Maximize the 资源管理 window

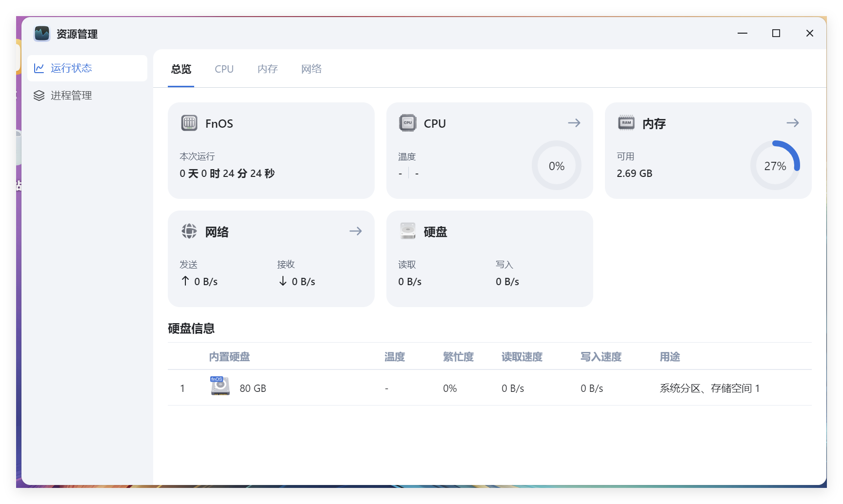click(776, 33)
